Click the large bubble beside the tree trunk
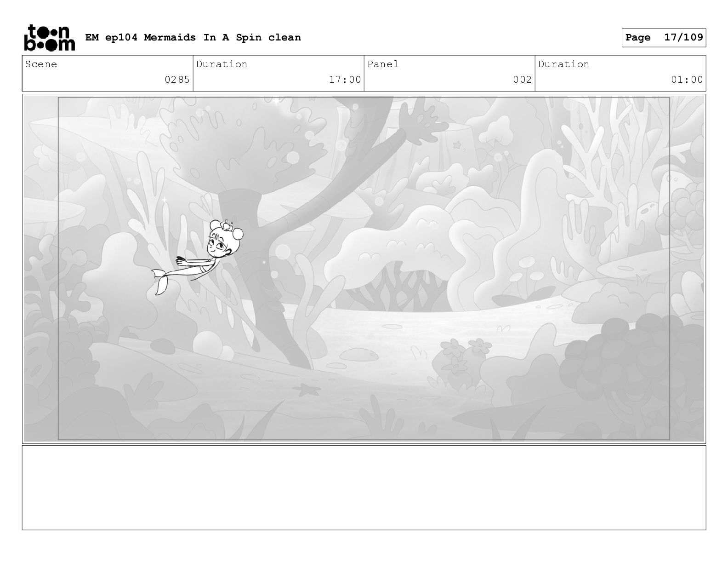Viewport: 728px width, 563px height. (x=283, y=252)
